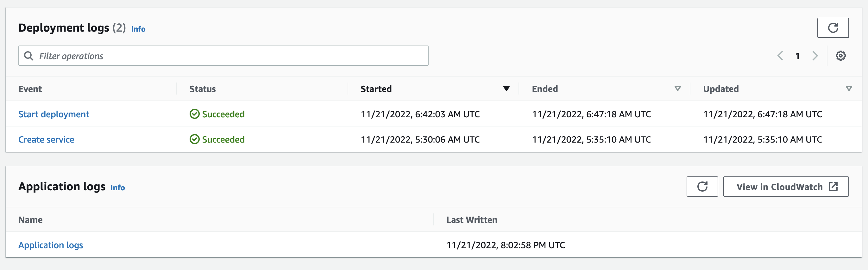Refresh the Deployment logs table

[833, 28]
